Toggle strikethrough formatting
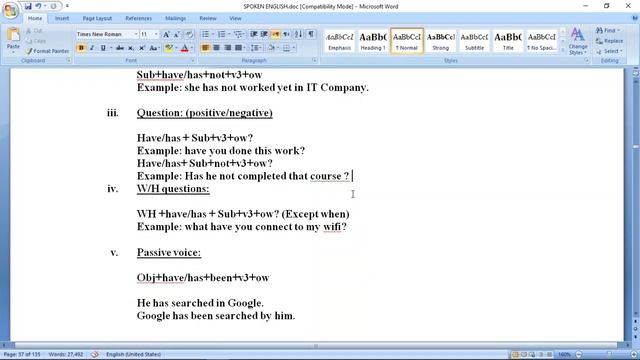The height and width of the screenshot is (360, 640). [x=120, y=48]
